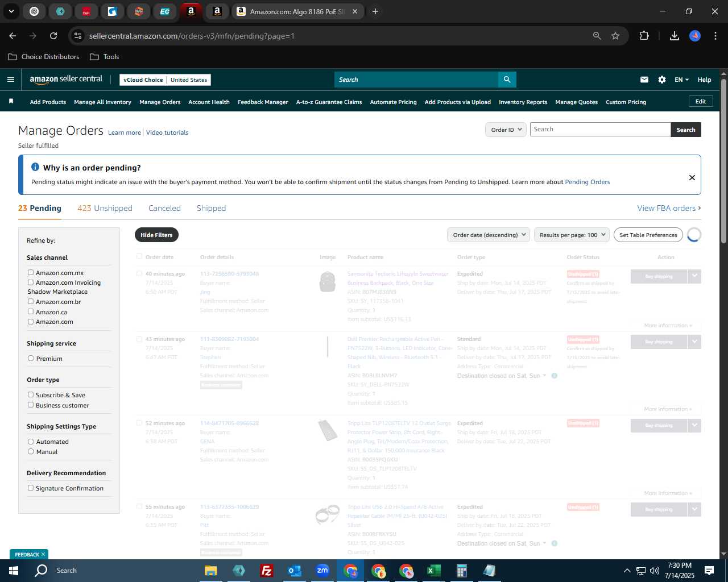Open the Results per page dropdown

tap(572, 235)
